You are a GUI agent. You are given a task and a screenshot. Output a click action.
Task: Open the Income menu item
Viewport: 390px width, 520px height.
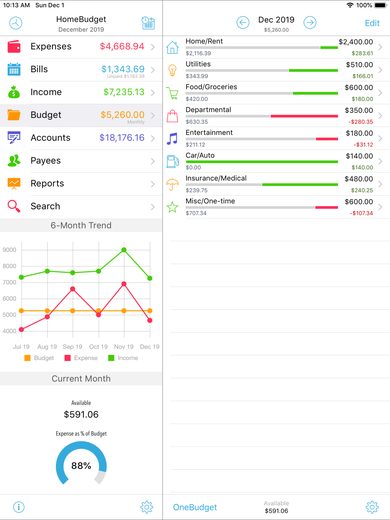[x=81, y=92]
